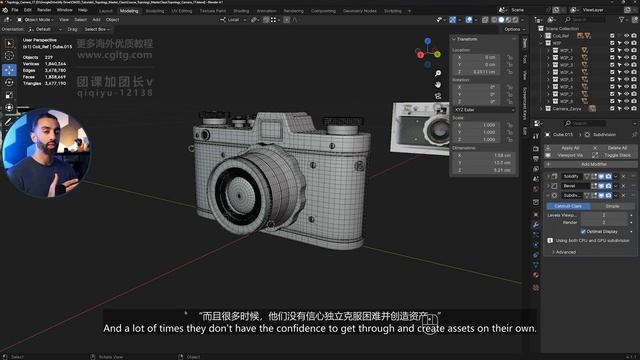Click the red X axis gizmo ball
The height and width of the screenshot is (360, 640).
click(420, 55)
